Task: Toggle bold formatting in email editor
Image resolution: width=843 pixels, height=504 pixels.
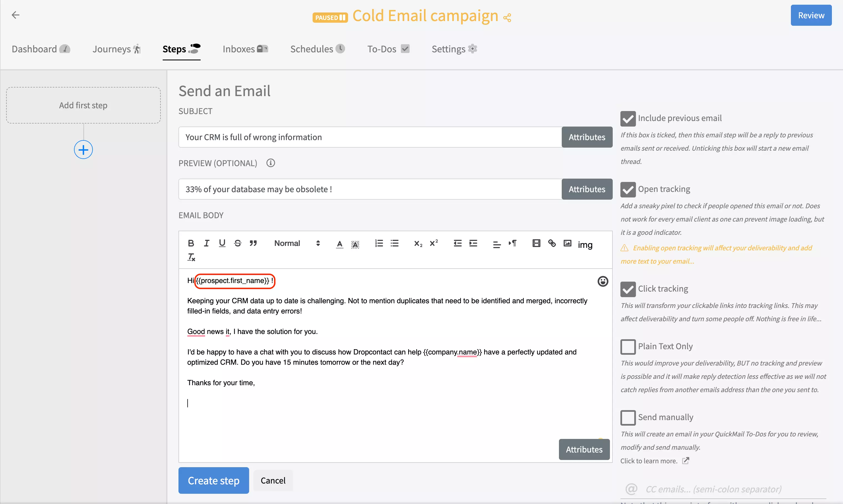Action: 191,243
